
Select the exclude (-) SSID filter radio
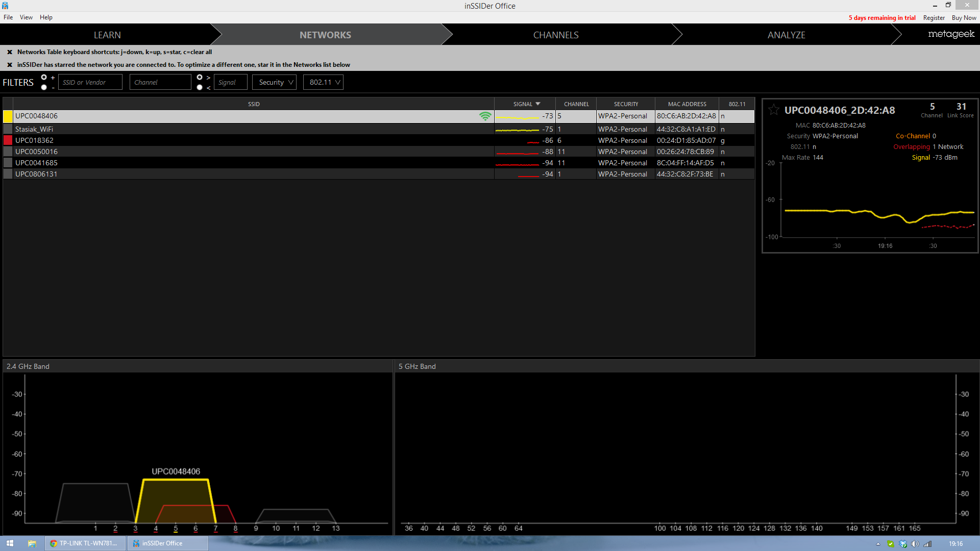[44, 87]
